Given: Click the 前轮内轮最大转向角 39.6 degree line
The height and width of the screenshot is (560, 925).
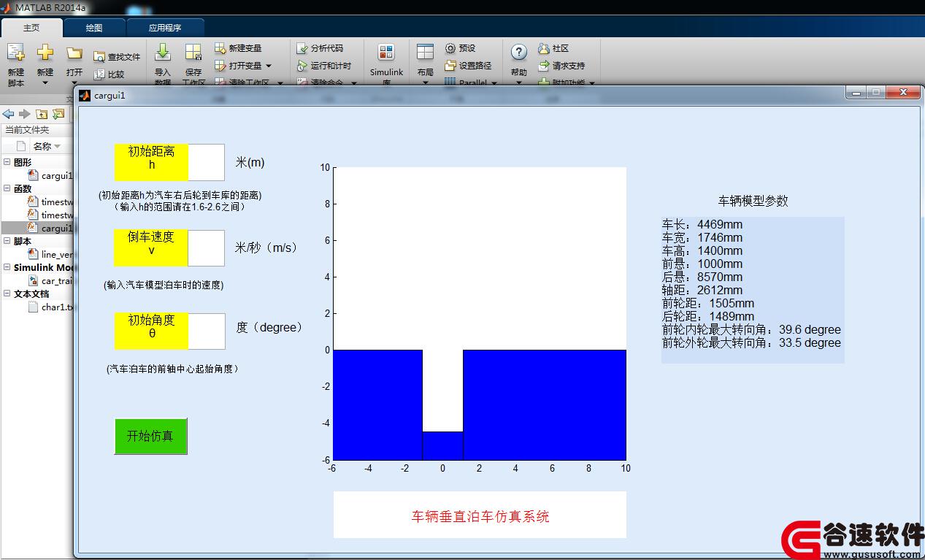Looking at the screenshot, I should pyautogui.click(x=751, y=329).
